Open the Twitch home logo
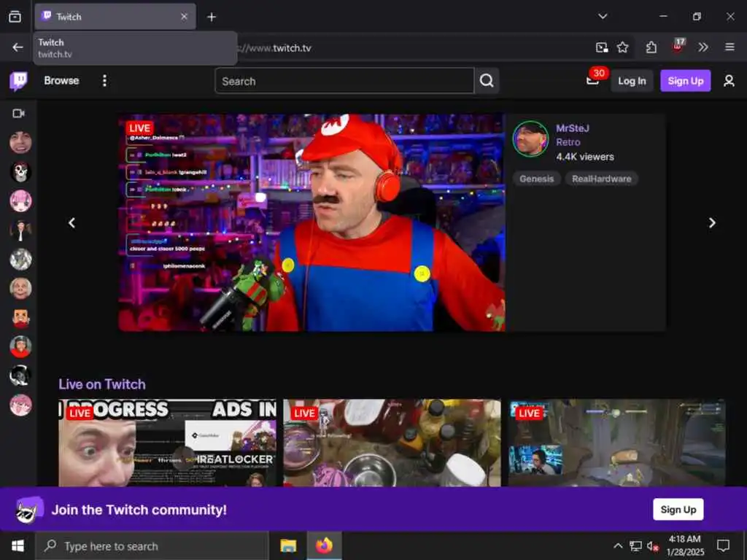This screenshot has height=560, width=747. click(x=18, y=81)
